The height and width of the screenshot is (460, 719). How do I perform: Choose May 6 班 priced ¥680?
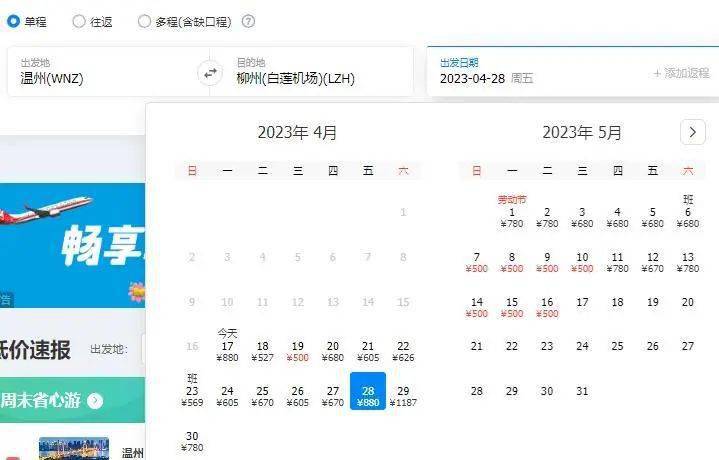coord(688,212)
